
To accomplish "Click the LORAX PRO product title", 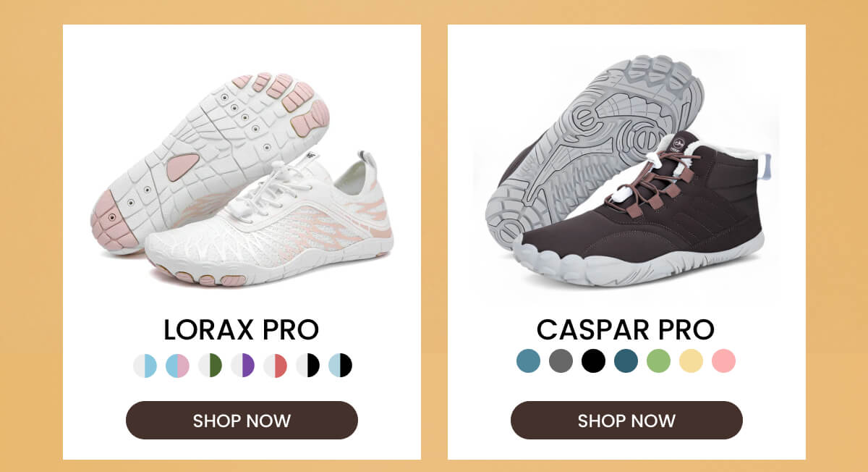I will 242,329.
